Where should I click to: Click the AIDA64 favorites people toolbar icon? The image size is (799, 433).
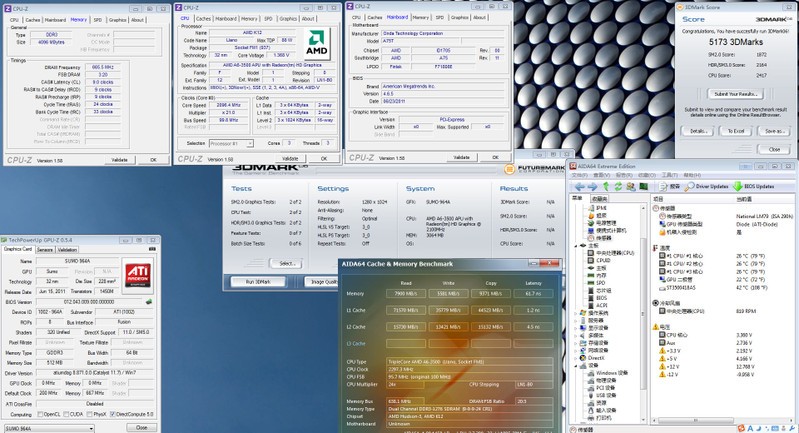(x=631, y=186)
